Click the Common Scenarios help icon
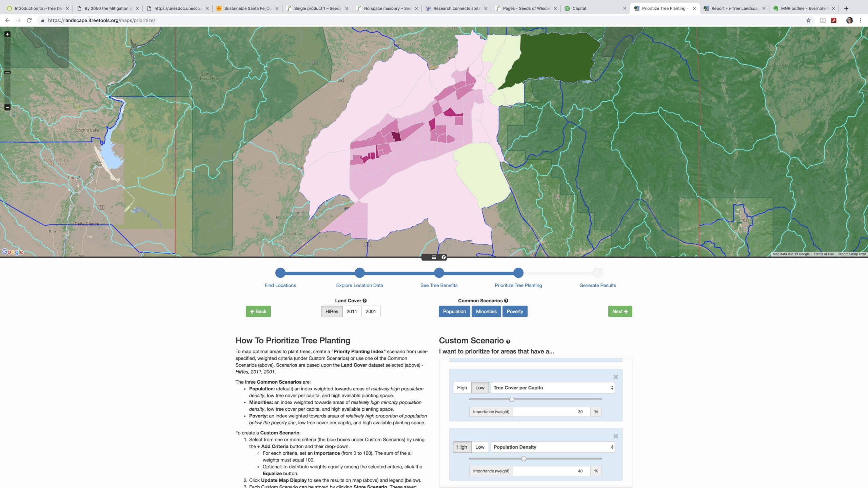 (506, 301)
